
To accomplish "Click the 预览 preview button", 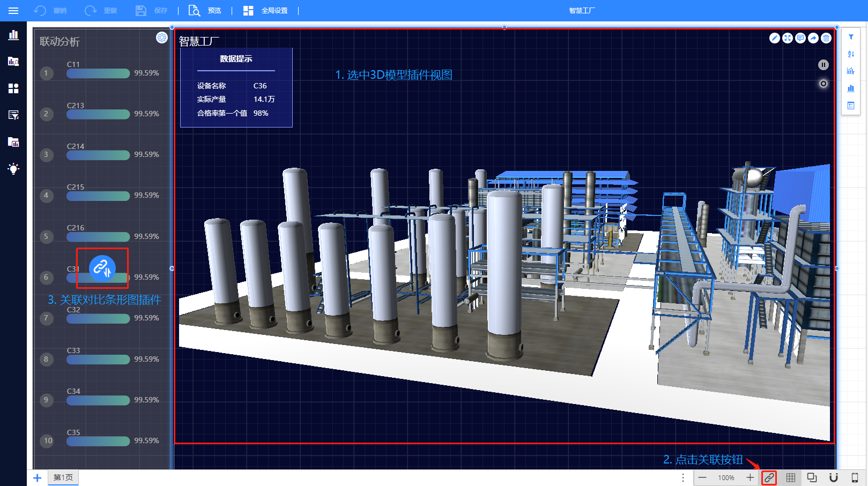I will click(x=205, y=11).
